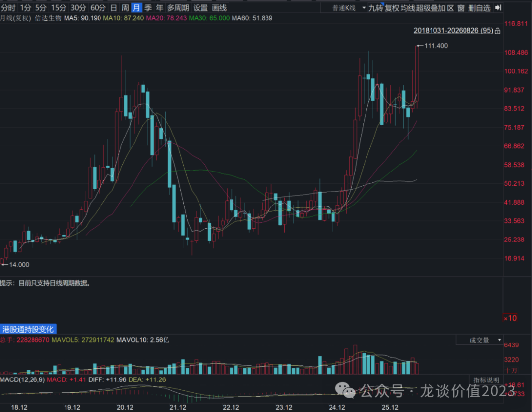Open the 超级叠加 overlay option
The height and width of the screenshot is (412, 532).
pos(431,8)
